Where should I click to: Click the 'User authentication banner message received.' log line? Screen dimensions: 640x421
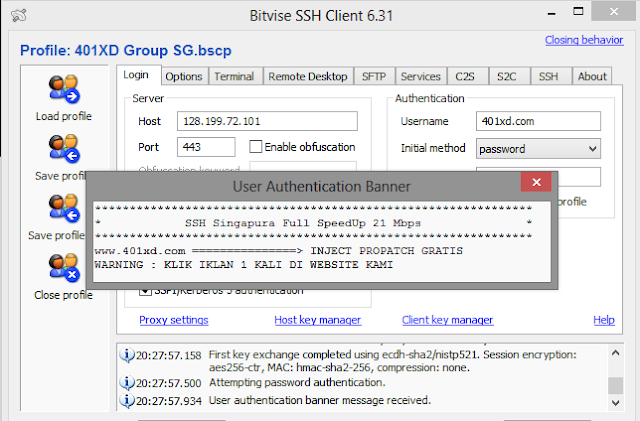tap(320, 400)
